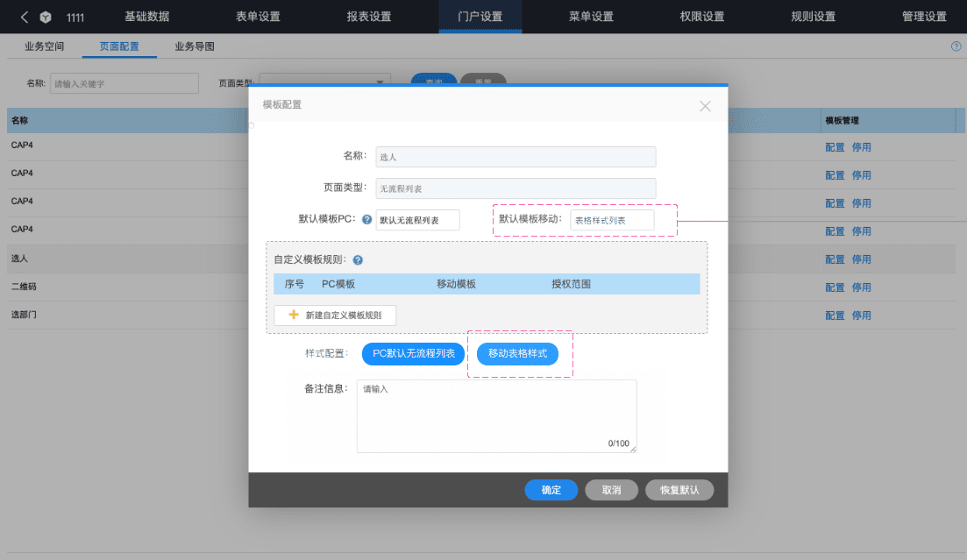Image resolution: width=967 pixels, height=560 pixels.
Task: Open the 管理设置 menu
Action: point(924,17)
